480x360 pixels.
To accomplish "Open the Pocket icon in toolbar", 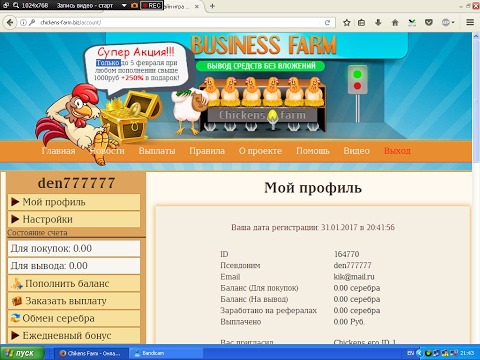I will coord(429,22).
